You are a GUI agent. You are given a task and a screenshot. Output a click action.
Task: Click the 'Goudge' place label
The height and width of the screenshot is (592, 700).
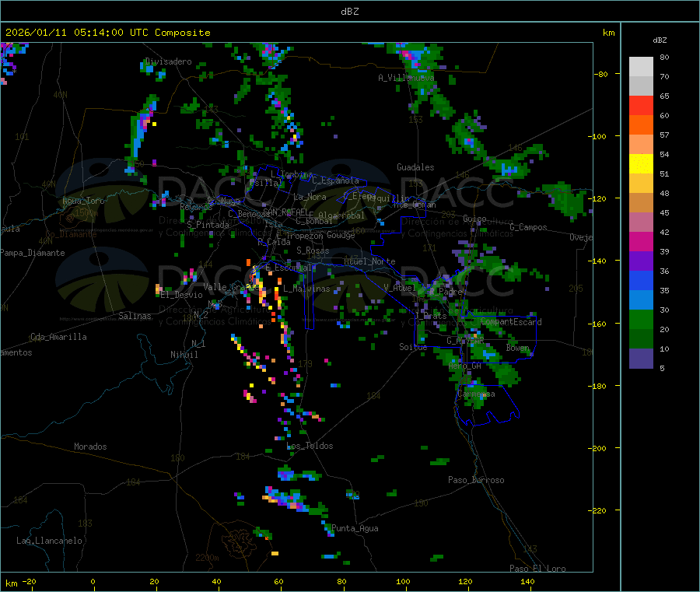tap(341, 235)
